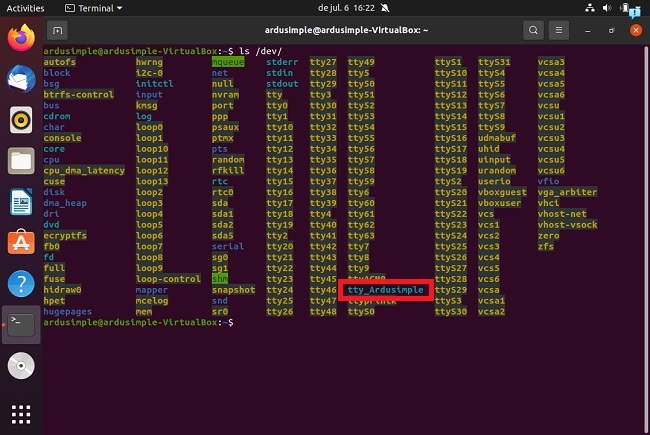The image size is (650, 435).
Task: Show Applications grid
Action: (20, 412)
